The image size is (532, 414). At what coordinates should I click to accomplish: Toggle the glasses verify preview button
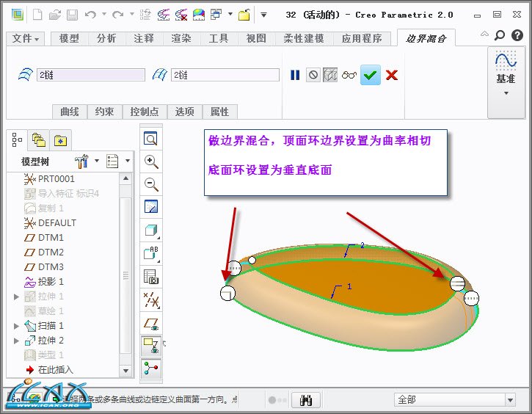349,75
